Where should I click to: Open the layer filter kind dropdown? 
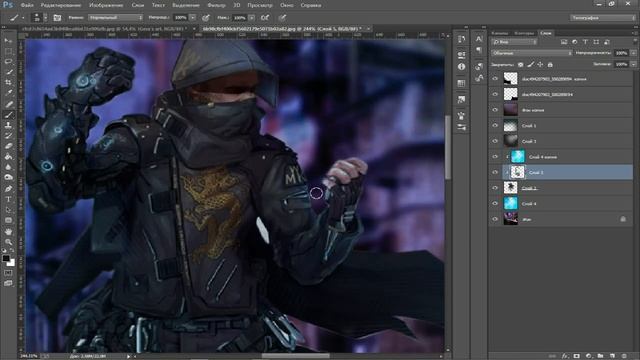[x=513, y=42]
